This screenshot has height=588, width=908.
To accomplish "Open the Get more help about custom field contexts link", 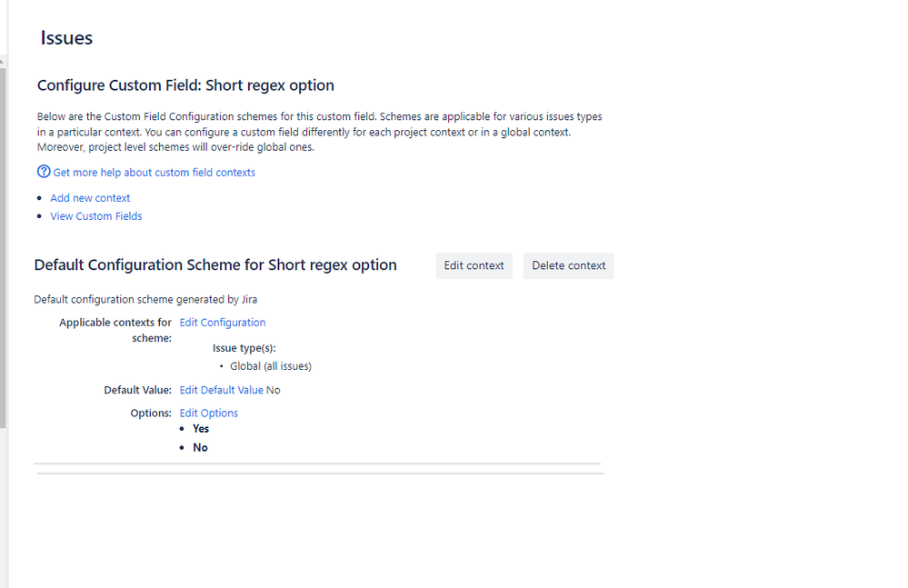I will pos(152,172).
